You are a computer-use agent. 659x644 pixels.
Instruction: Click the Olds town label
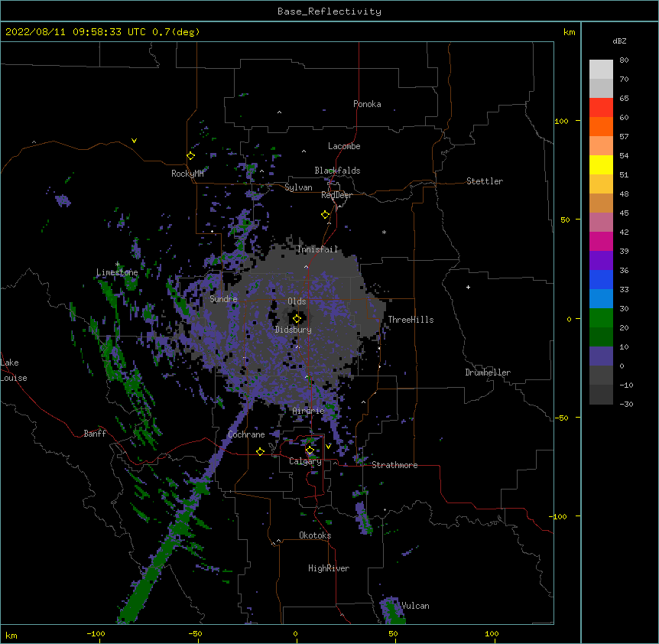click(297, 301)
